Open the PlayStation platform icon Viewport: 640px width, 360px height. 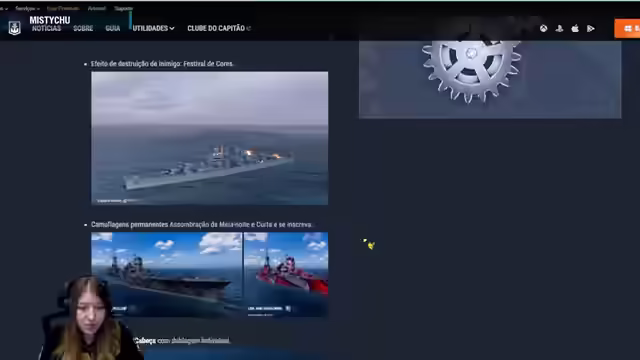(x=559, y=29)
